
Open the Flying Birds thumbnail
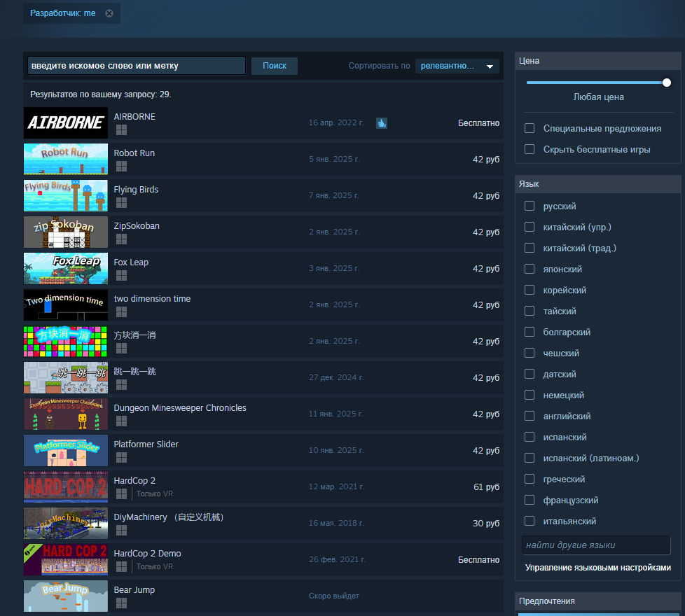coord(66,195)
